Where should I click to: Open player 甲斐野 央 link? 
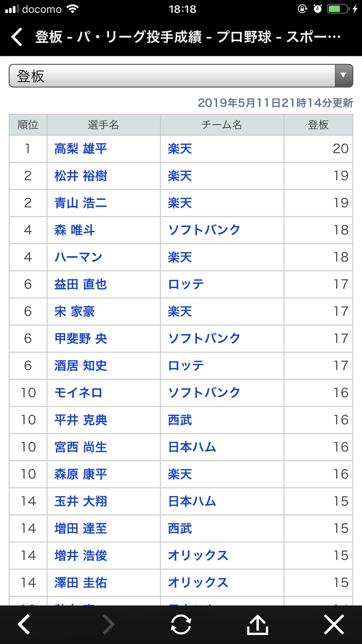click(x=80, y=339)
